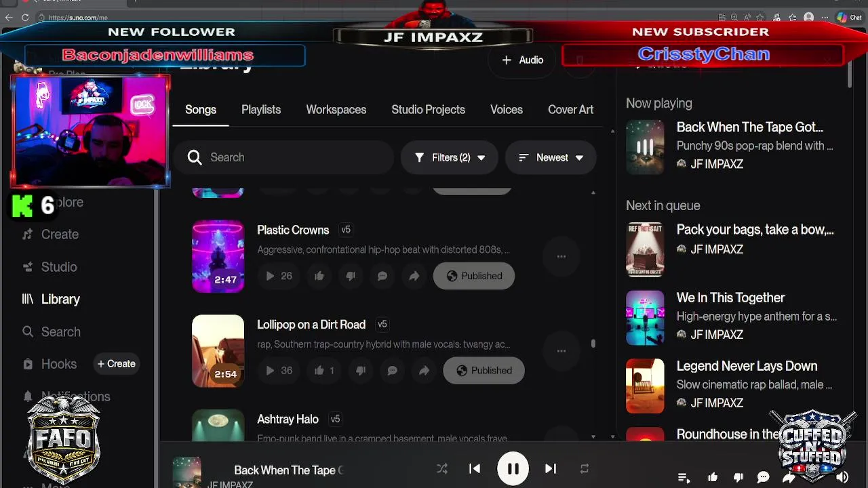The width and height of the screenshot is (868, 488).
Task: Click the Hooks Create button
Action: click(116, 364)
